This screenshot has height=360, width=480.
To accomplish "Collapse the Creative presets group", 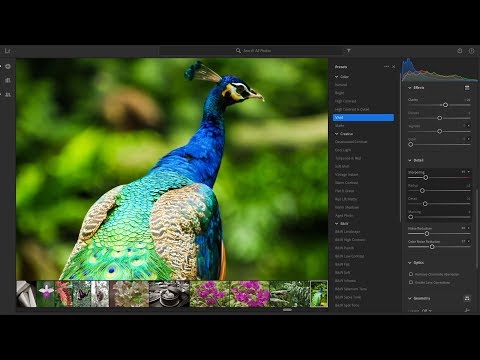I will click(x=337, y=134).
